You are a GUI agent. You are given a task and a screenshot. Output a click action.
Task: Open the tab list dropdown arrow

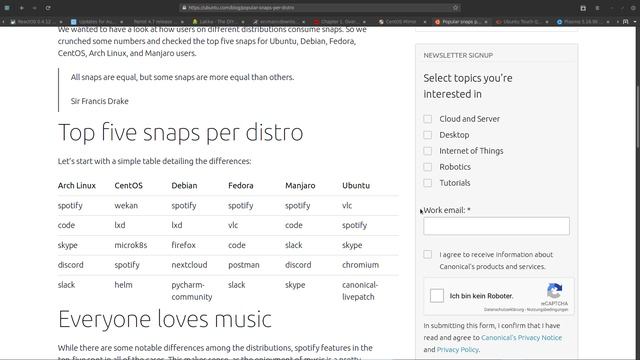635,22
